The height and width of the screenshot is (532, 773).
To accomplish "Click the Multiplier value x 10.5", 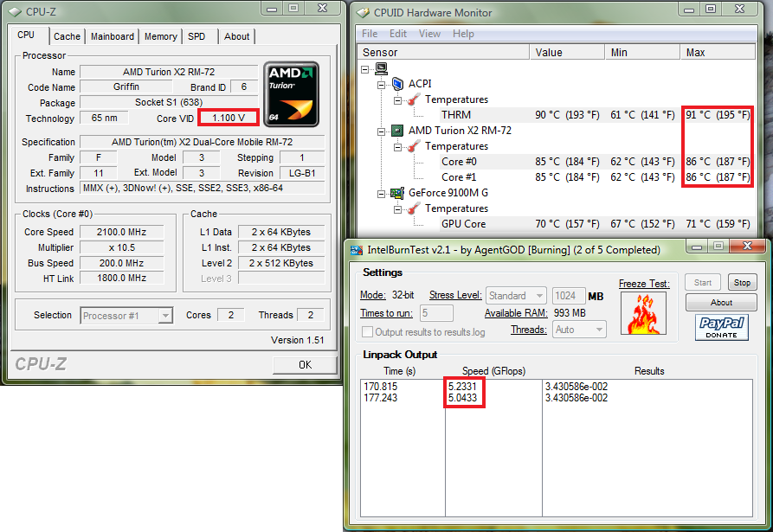I will (x=121, y=247).
